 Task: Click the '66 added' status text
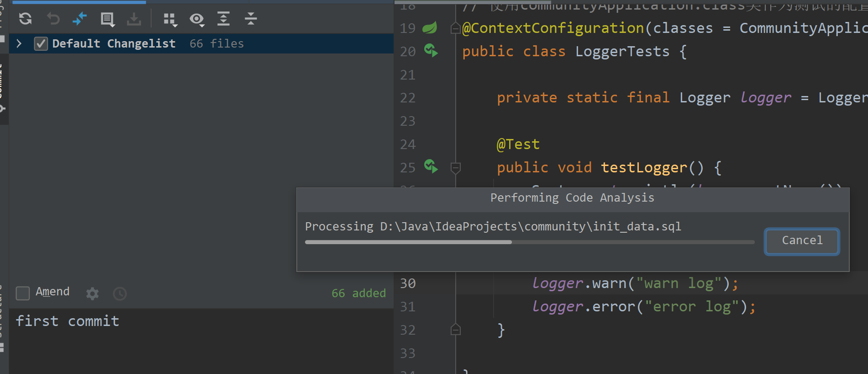click(358, 293)
